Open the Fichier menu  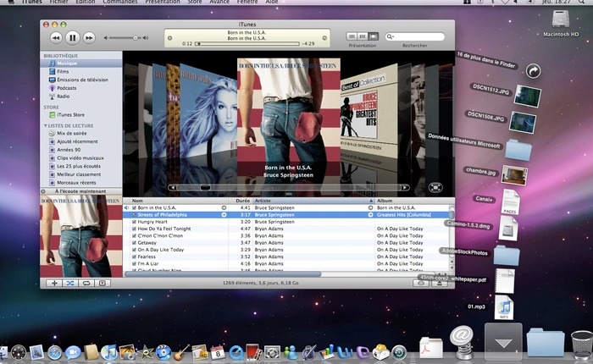pos(58,3)
